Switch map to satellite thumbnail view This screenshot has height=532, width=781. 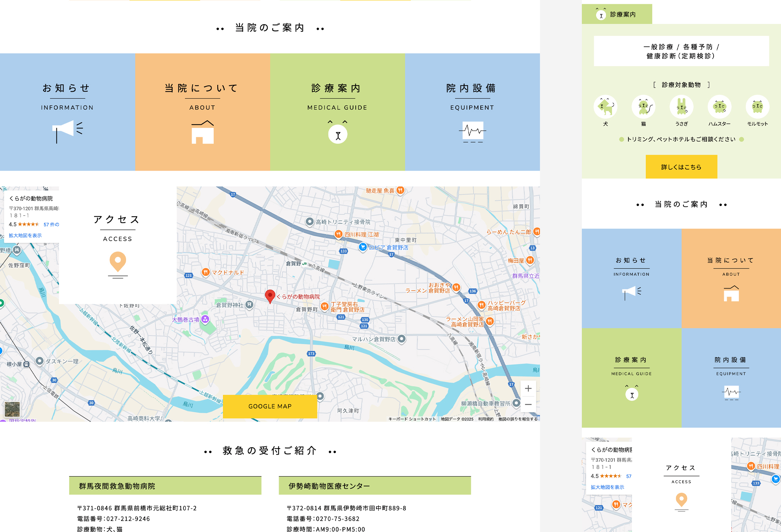(x=12, y=409)
